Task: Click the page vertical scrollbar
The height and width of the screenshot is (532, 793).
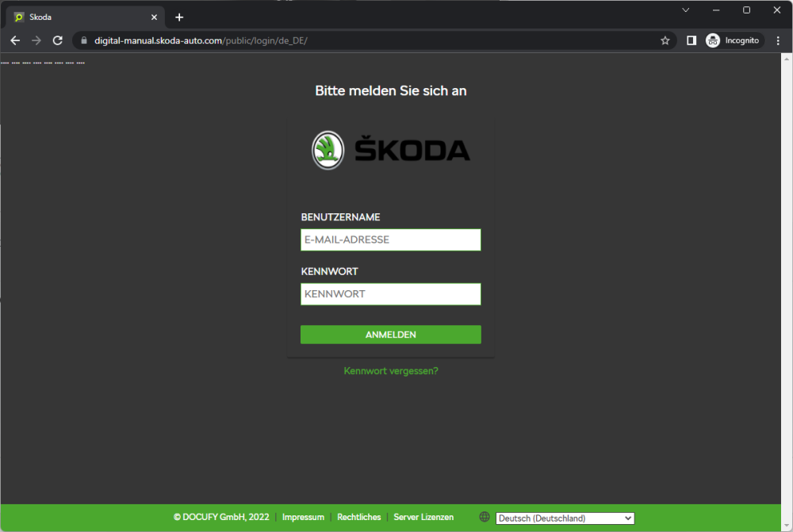Action: (787, 292)
